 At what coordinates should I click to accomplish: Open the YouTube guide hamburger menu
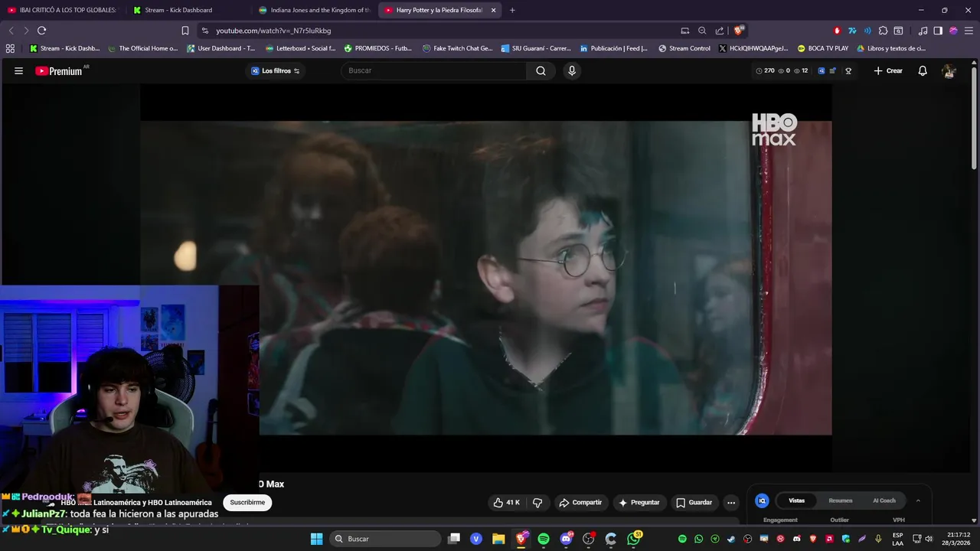pos(18,70)
